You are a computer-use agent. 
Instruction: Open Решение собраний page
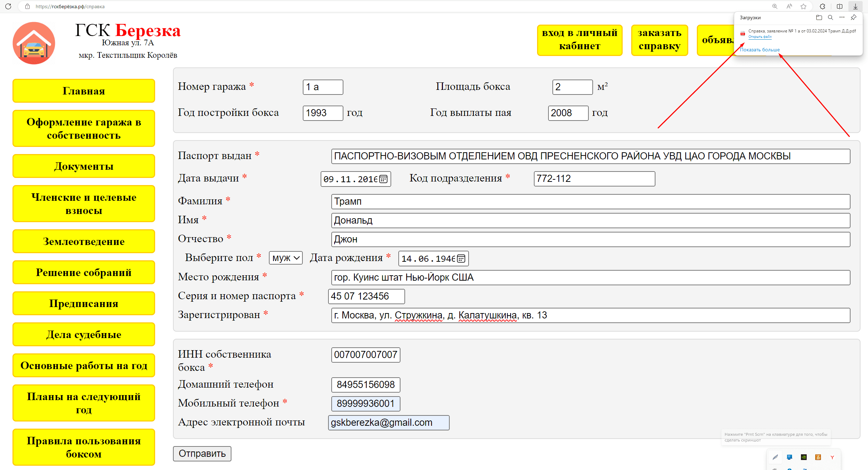[84, 272]
